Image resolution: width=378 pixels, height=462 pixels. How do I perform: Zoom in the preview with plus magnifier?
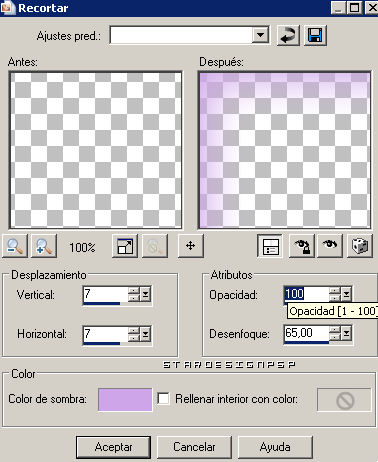coord(44,246)
